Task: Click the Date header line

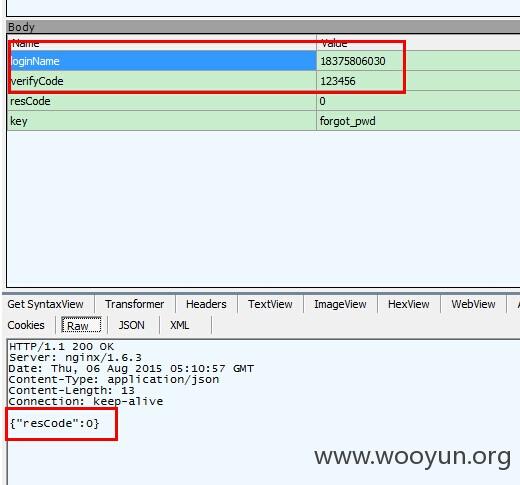Action: coord(131,369)
